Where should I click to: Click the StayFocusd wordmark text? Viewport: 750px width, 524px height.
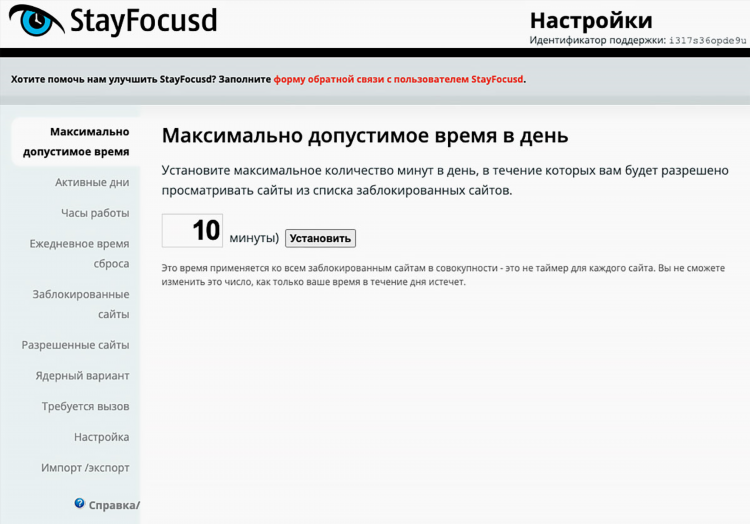pyautogui.click(x=143, y=21)
